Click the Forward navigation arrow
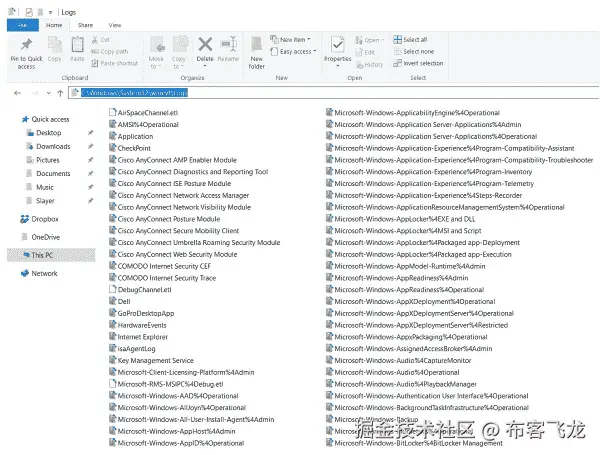The height and width of the screenshot is (455, 600). 35,93
